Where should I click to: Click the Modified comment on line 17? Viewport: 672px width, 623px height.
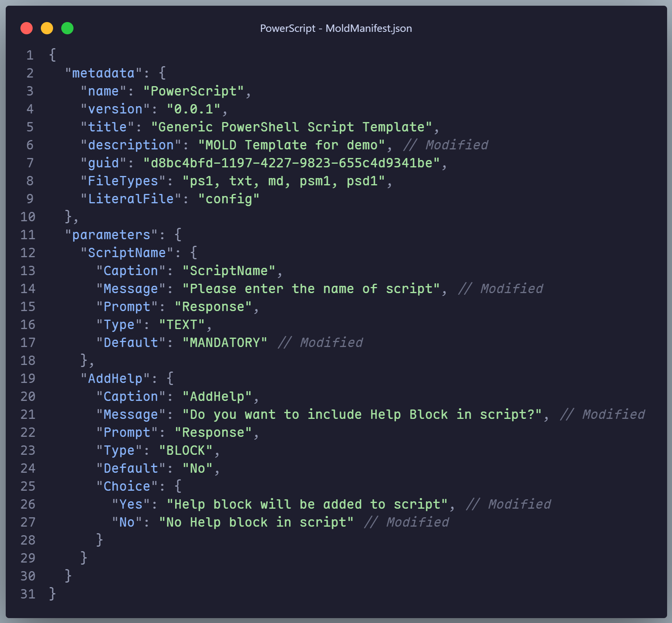tap(320, 343)
